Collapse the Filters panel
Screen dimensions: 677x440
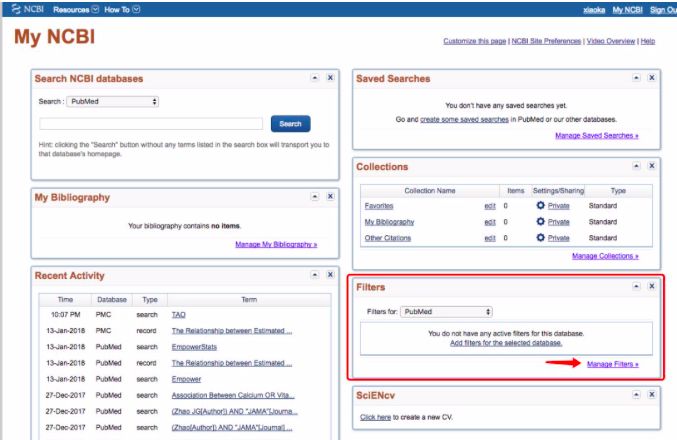click(636, 286)
